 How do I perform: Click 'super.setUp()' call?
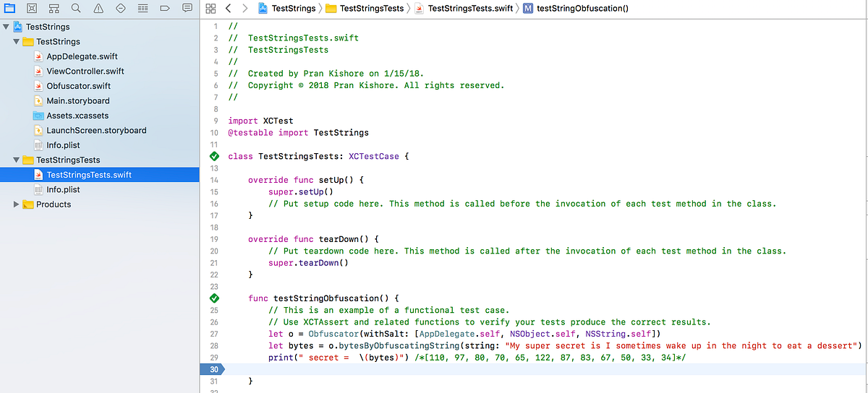pyautogui.click(x=300, y=192)
